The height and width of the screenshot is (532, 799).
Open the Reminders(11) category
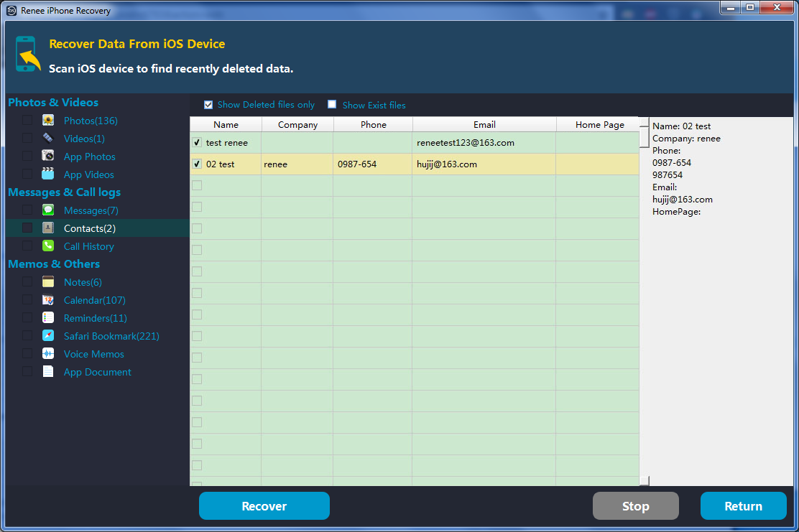(x=95, y=318)
